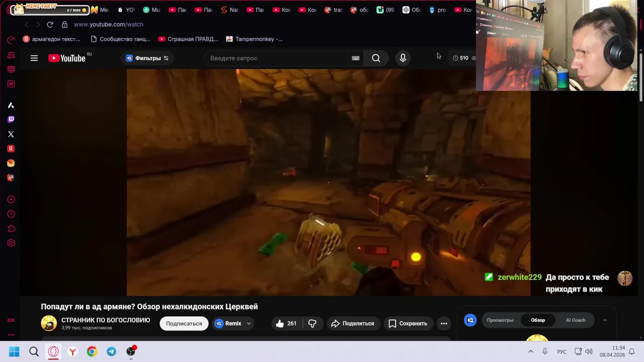Click the search magnifier button
Screen dimensions: 644x362
pyautogui.click(x=376, y=58)
